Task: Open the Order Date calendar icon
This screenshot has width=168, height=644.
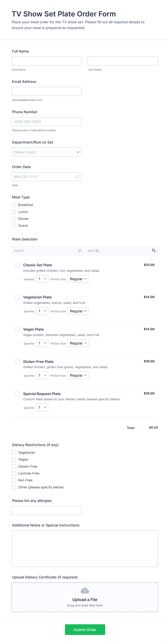Action: (77, 177)
